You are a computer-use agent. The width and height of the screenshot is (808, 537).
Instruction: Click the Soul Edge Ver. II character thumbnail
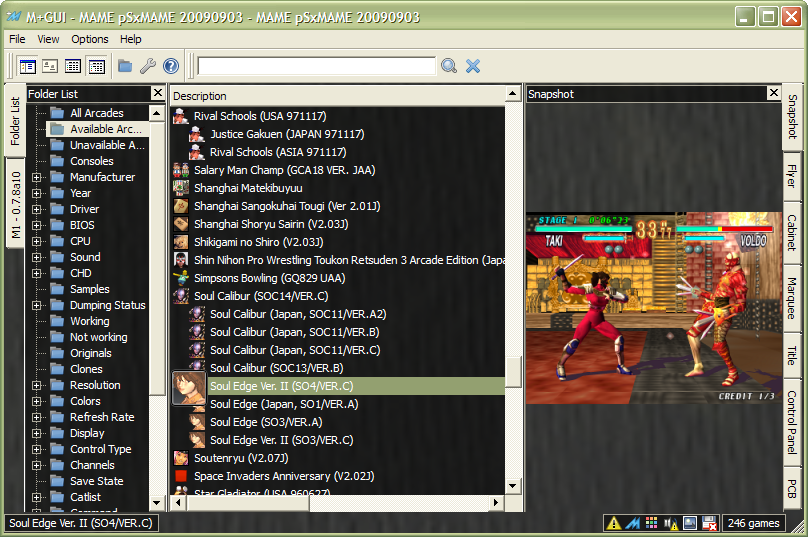point(189,388)
